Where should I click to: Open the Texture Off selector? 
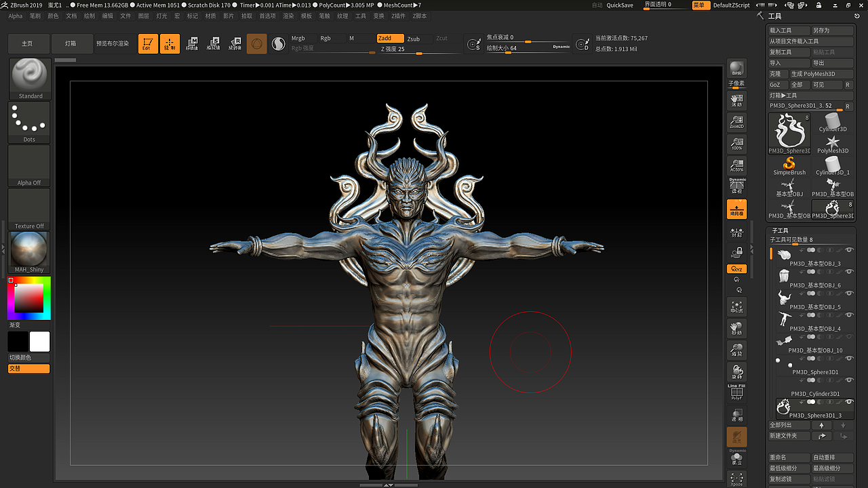29,209
